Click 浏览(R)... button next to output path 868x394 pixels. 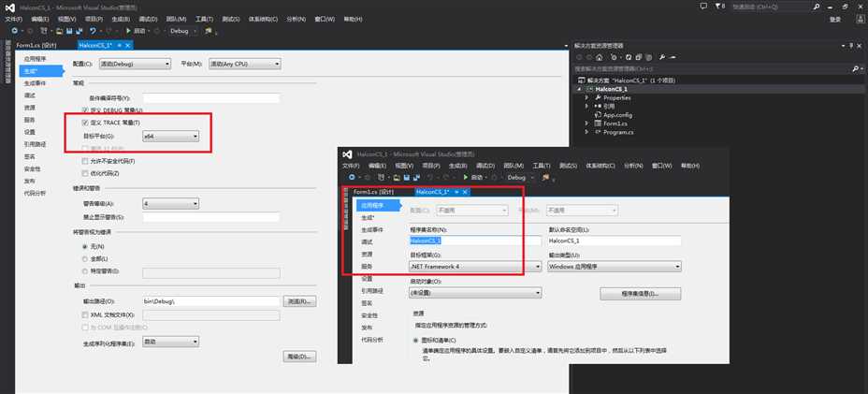pos(300,301)
